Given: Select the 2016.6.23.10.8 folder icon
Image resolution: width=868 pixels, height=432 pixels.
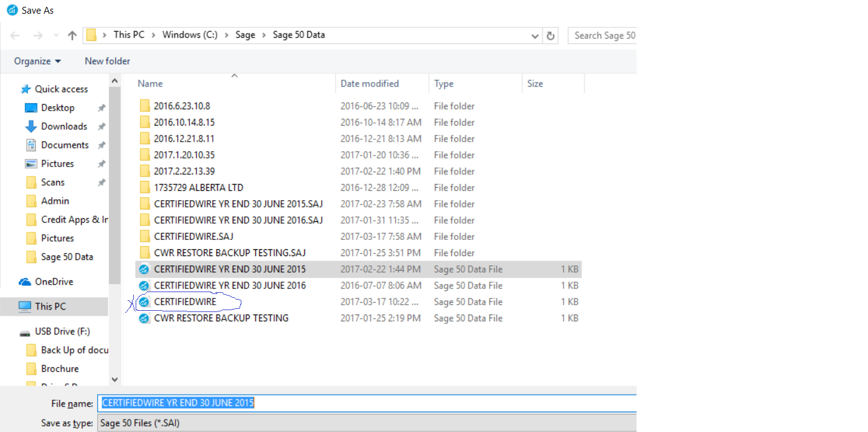Looking at the screenshot, I should point(144,106).
